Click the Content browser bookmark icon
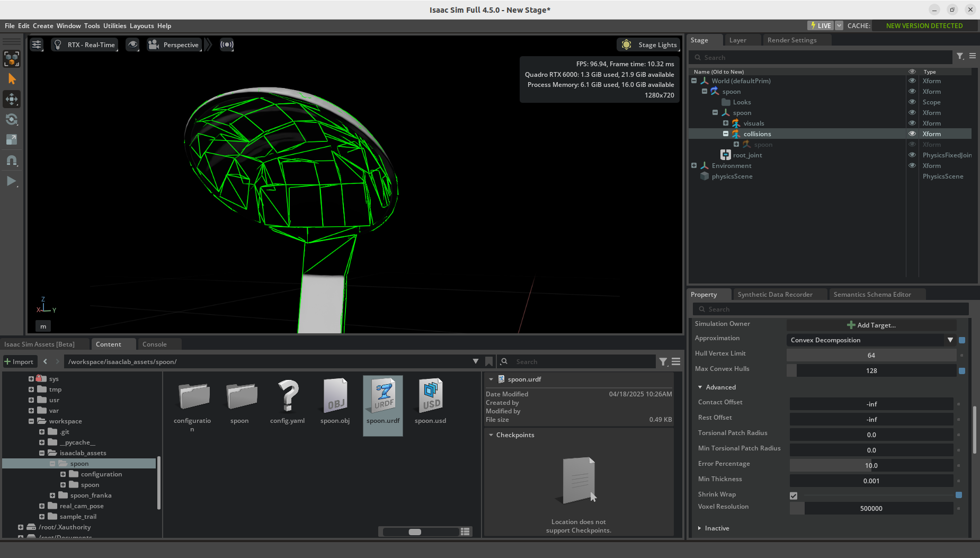Viewport: 980px width, 558px height. [489, 361]
